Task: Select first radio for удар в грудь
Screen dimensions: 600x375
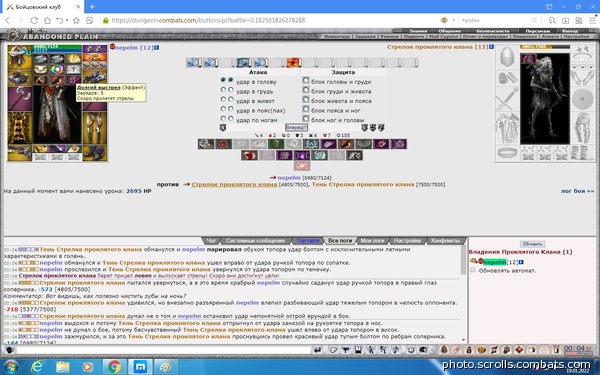Action: coord(223,90)
